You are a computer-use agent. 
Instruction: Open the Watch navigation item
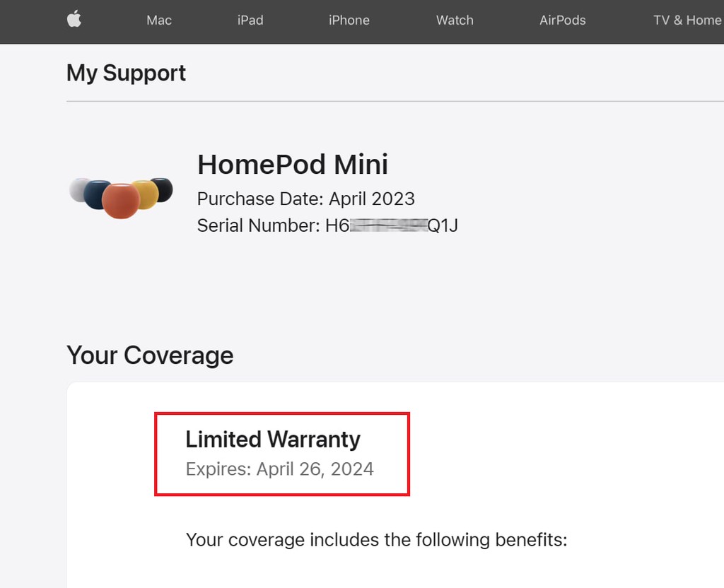pos(455,20)
